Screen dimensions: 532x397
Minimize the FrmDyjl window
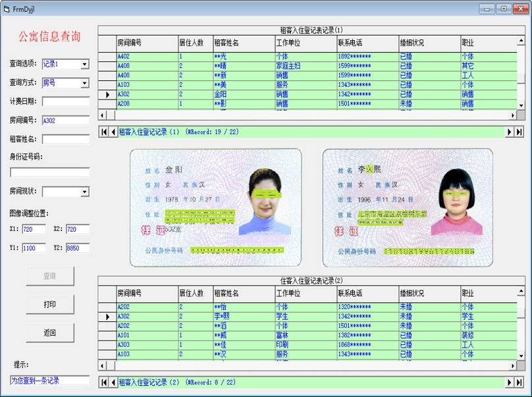pos(487,9)
